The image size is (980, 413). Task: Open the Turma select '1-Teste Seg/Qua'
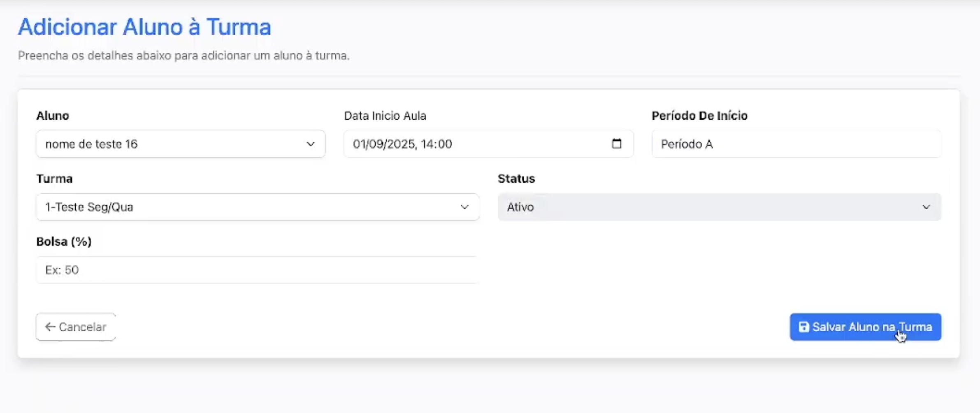pos(247,207)
